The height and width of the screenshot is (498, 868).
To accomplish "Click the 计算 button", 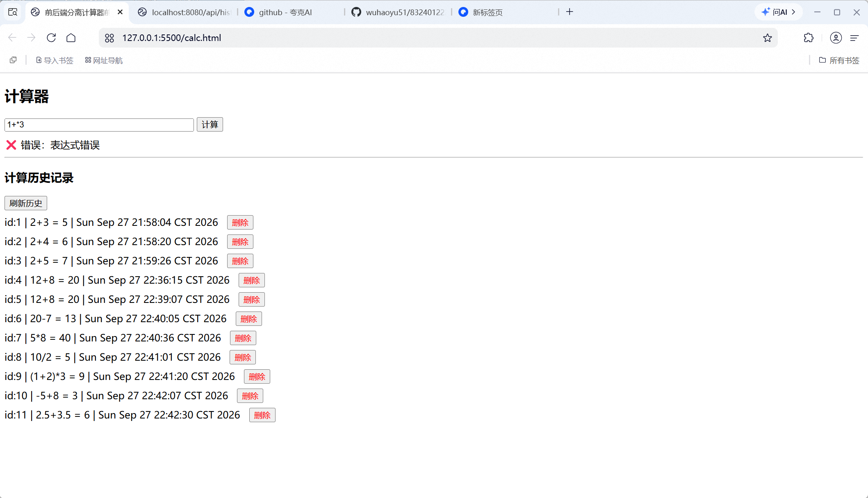I will point(210,125).
